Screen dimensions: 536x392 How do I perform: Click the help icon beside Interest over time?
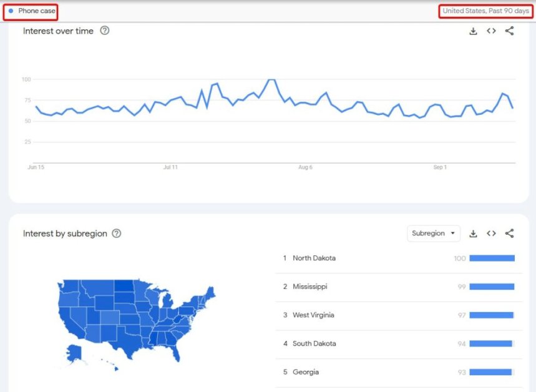104,31
